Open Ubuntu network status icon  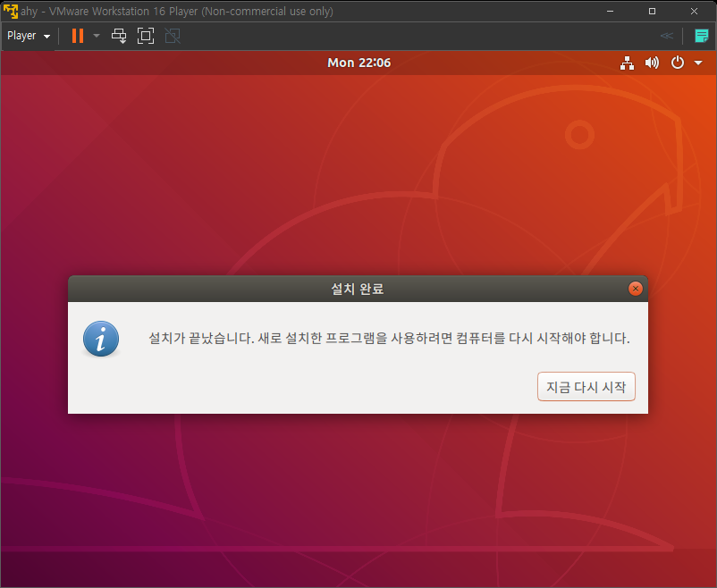point(627,63)
